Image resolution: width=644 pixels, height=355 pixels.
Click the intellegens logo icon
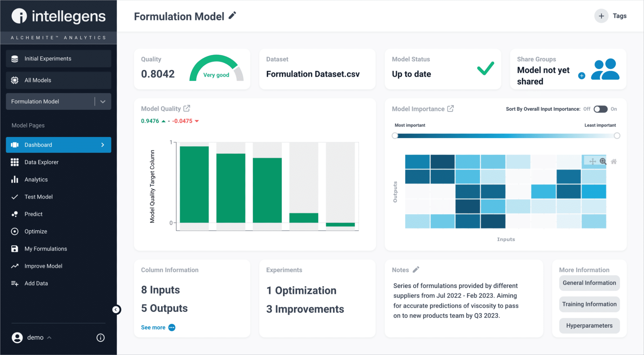[x=19, y=16]
